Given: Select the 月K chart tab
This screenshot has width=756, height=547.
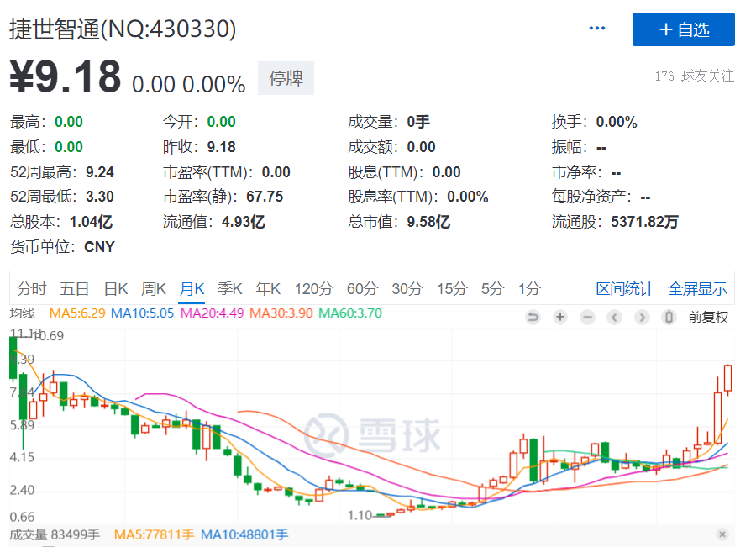Looking at the screenshot, I should [192, 289].
